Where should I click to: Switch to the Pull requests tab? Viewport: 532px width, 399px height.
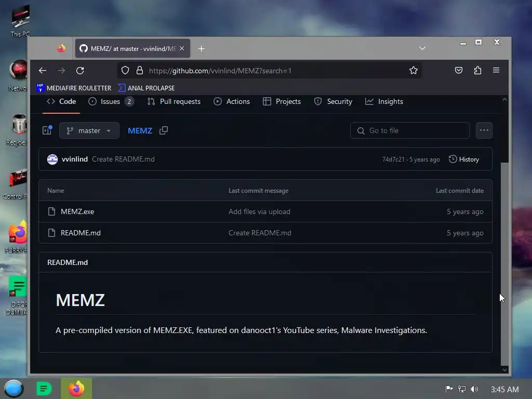174,101
